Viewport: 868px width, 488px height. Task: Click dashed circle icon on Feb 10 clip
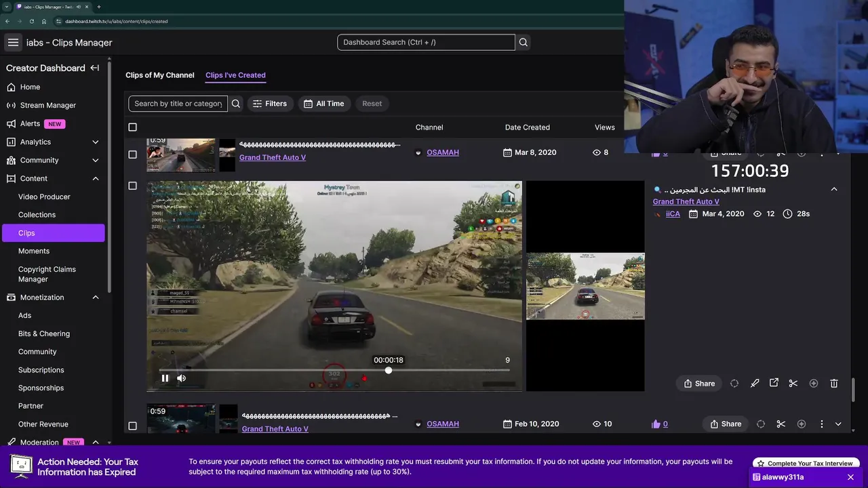click(761, 424)
